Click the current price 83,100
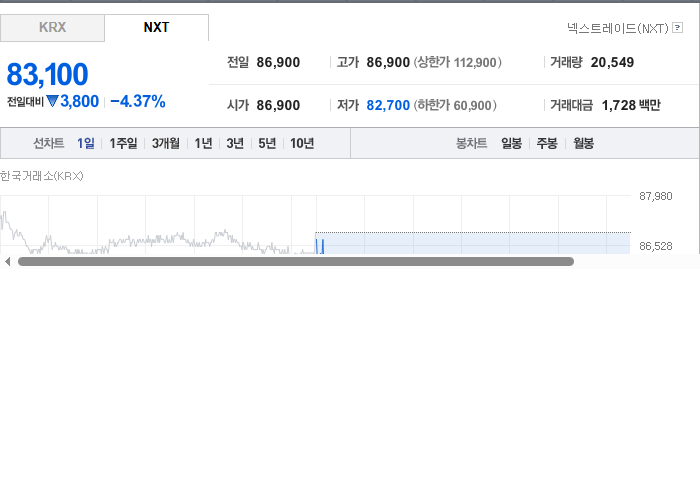 coord(47,74)
